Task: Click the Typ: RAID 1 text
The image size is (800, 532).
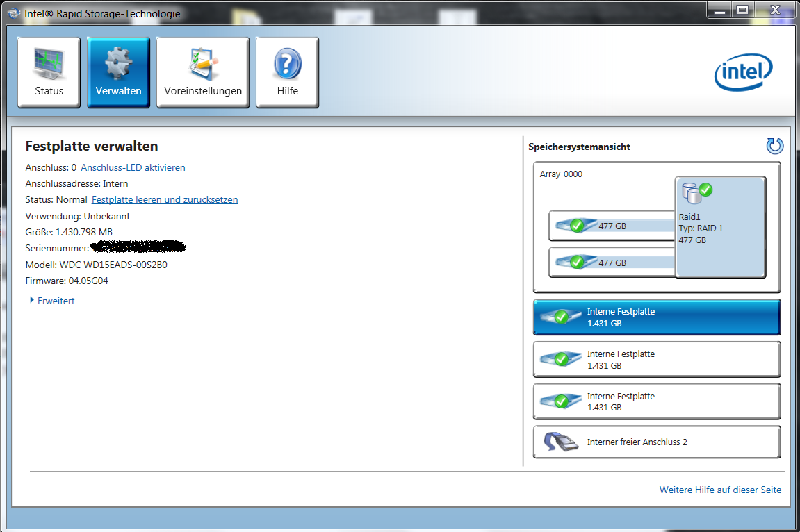Action: [701, 228]
